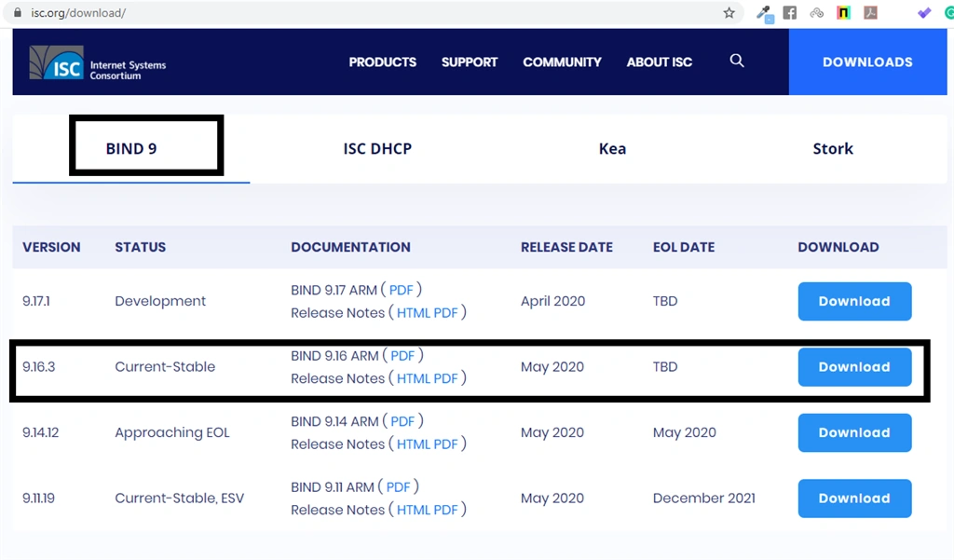This screenshot has width=954, height=560.
Task: Open the COMMUNITY menu
Action: coord(562,62)
